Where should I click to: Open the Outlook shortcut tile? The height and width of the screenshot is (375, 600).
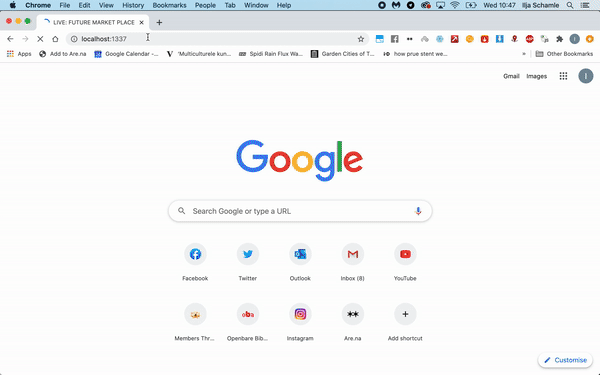(x=300, y=262)
